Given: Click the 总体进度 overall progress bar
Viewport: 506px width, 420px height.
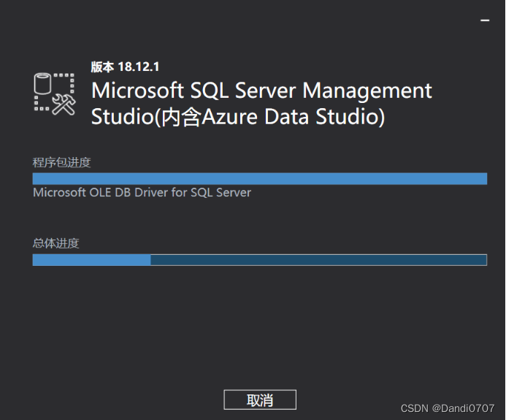Looking at the screenshot, I should click(260, 260).
